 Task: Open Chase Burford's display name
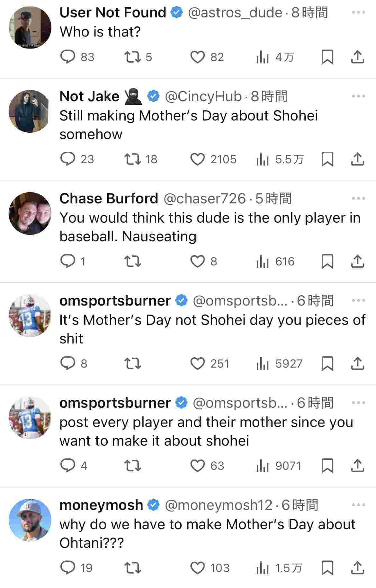pos(109,199)
